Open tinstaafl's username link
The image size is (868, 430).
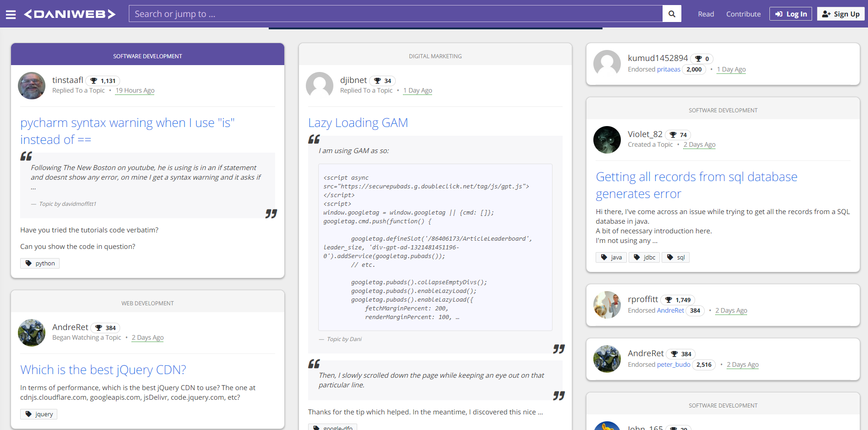[68, 80]
